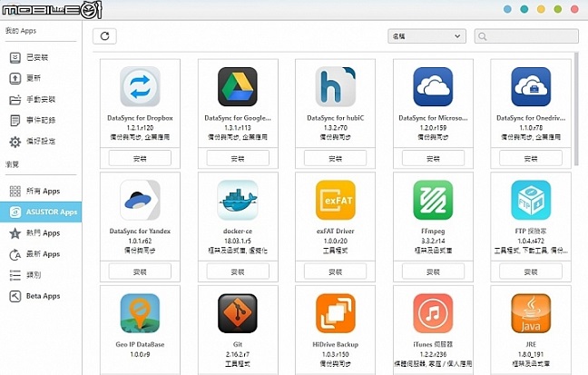Install DataSync for Yandex
The width and height of the screenshot is (588, 375).
coord(140,271)
